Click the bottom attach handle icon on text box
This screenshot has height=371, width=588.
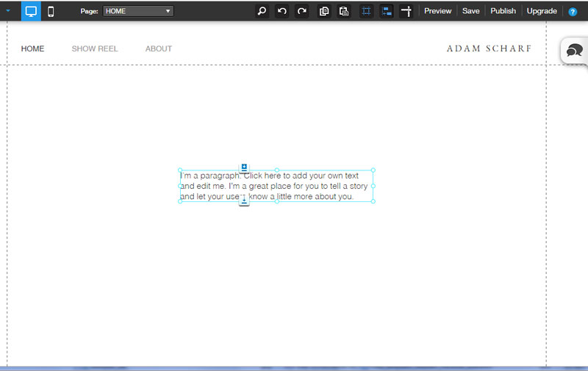click(x=244, y=201)
